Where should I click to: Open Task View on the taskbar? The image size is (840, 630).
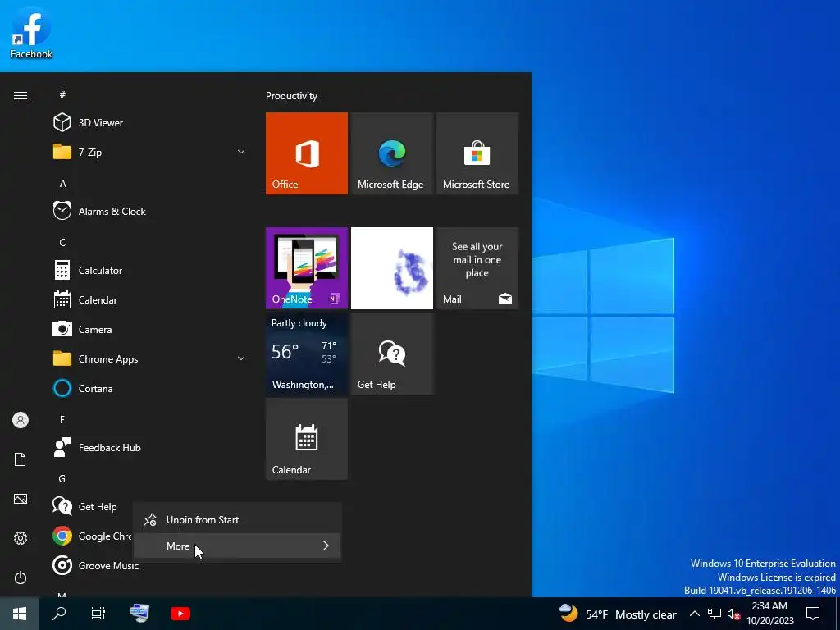point(98,614)
